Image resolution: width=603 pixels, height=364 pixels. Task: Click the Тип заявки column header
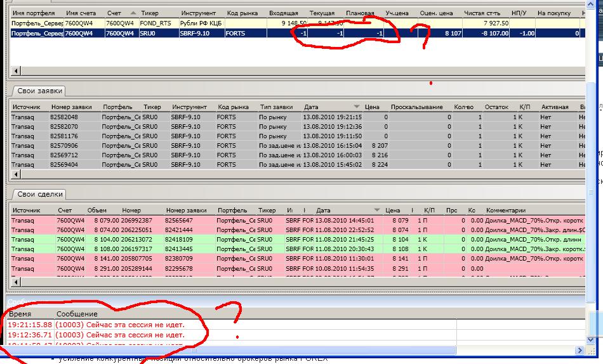276,107
